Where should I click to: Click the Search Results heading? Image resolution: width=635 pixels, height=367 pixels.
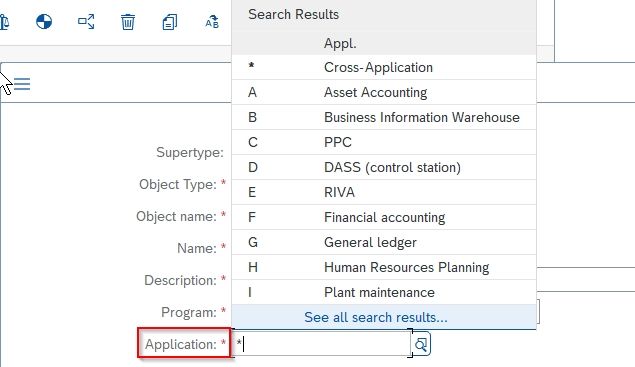pos(294,14)
